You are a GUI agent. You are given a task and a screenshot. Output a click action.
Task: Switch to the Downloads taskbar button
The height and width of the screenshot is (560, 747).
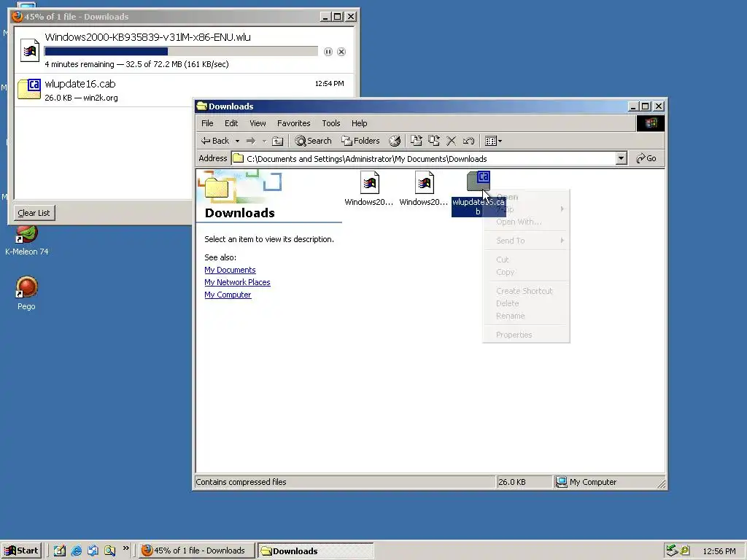[315, 551]
